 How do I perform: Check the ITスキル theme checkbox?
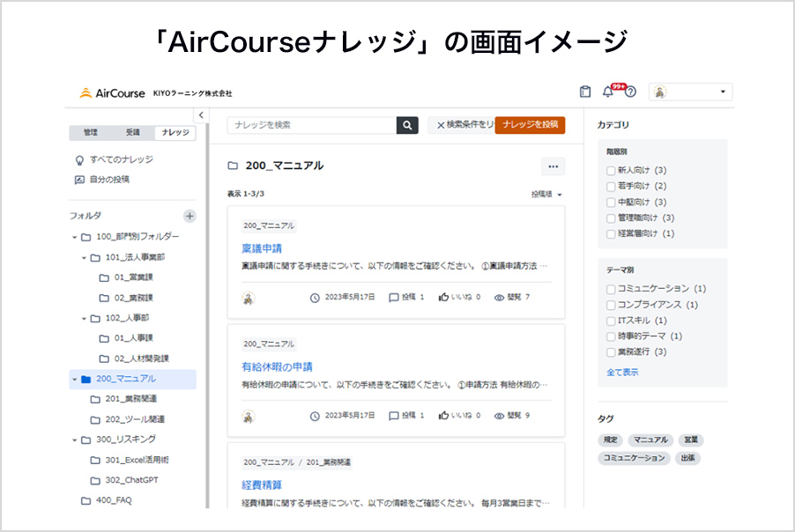click(611, 321)
